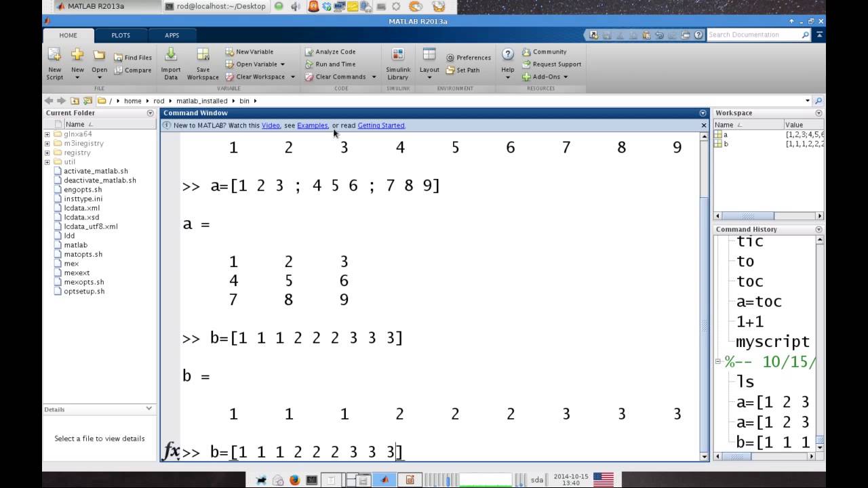
Task: Navigate back in folder history
Action: click(49, 101)
